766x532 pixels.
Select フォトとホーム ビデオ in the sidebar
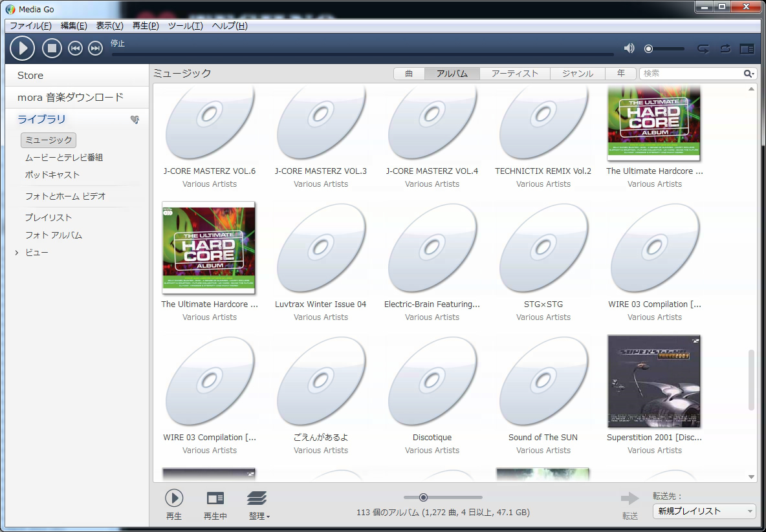(x=65, y=197)
